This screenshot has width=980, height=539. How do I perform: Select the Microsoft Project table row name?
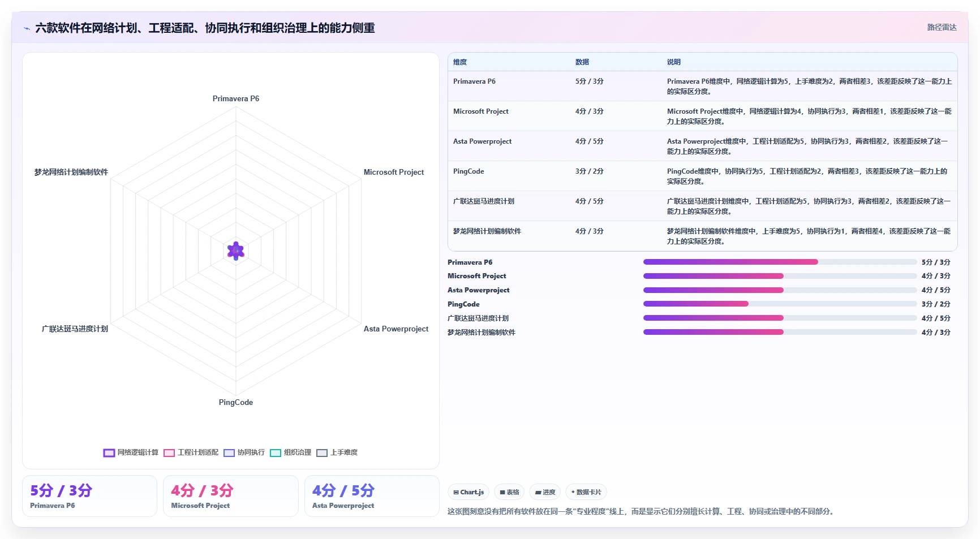pyautogui.click(x=481, y=111)
